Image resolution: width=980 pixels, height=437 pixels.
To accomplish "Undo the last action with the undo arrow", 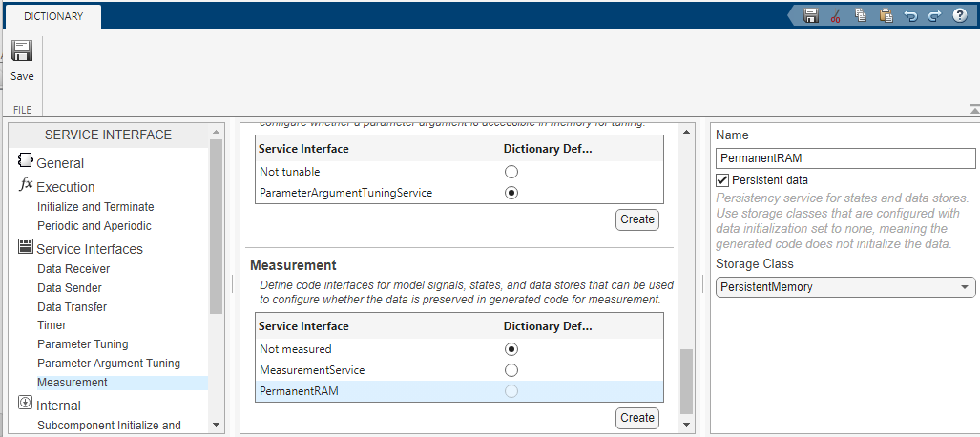I will (x=910, y=15).
